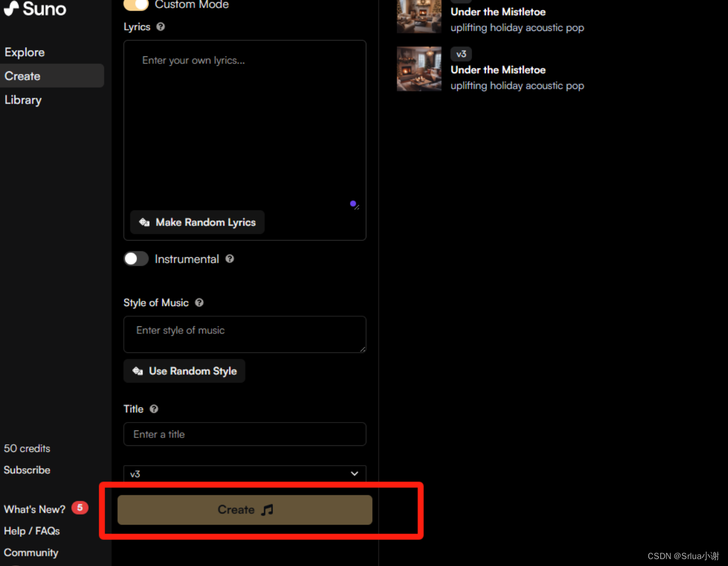Focus the Enter your own lyrics field
The image size is (728, 566).
tap(245, 125)
